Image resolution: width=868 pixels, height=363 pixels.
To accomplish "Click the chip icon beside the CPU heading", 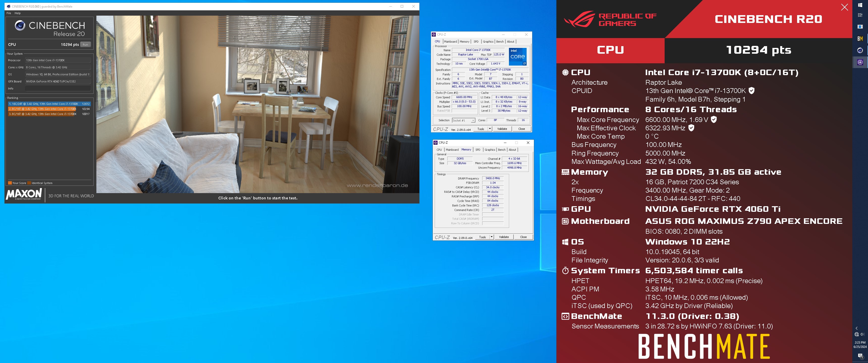I will pyautogui.click(x=565, y=72).
